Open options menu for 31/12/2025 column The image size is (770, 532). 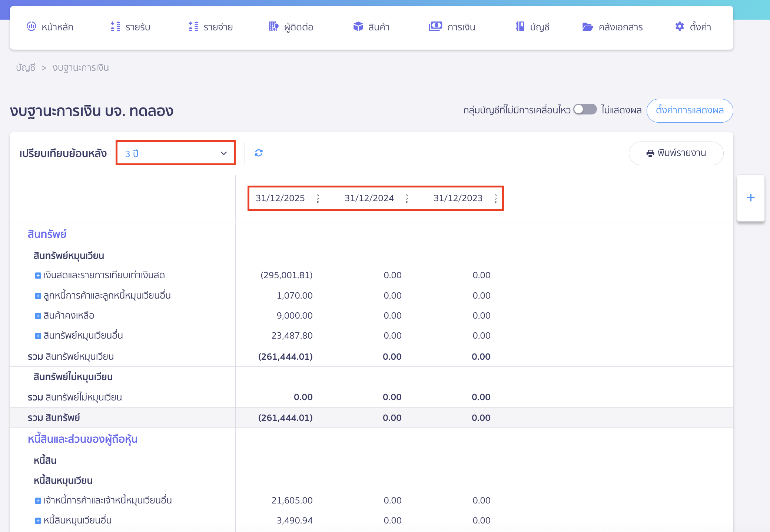tap(318, 199)
